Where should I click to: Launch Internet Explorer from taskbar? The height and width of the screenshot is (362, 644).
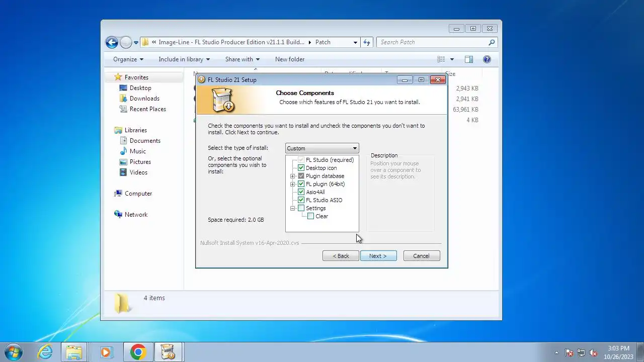point(45,352)
